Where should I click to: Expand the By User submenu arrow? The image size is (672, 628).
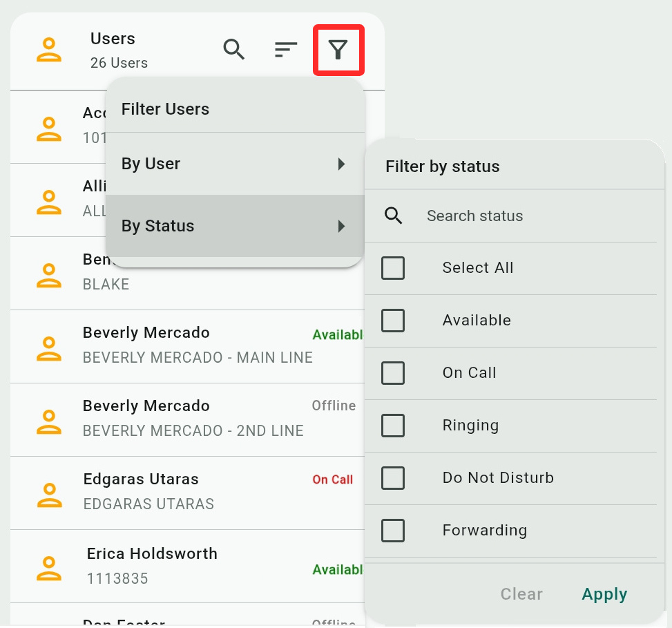[x=341, y=164]
